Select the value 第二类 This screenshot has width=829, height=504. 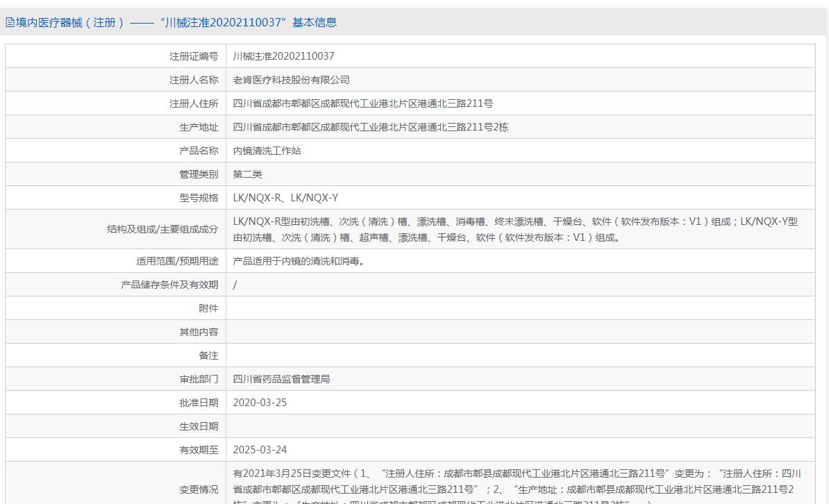coord(247,174)
